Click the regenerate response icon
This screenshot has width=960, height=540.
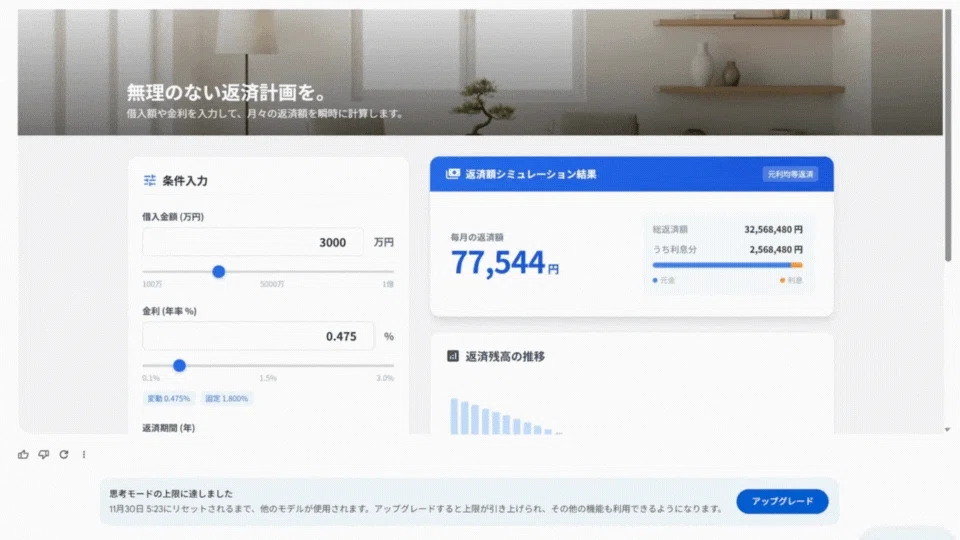pos(64,454)
